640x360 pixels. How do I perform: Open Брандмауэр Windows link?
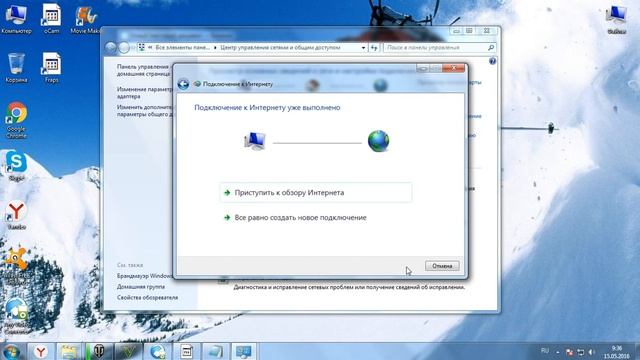(144, 276)
